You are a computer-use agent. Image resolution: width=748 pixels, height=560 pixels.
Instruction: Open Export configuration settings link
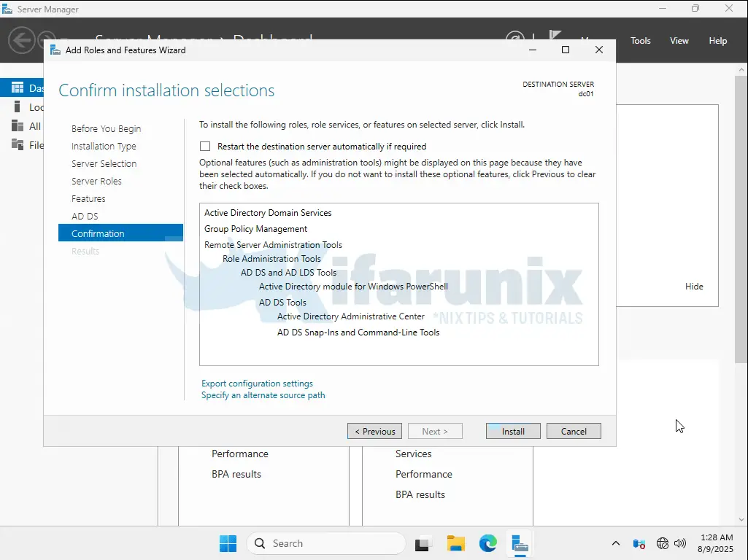tap(257, 384)
